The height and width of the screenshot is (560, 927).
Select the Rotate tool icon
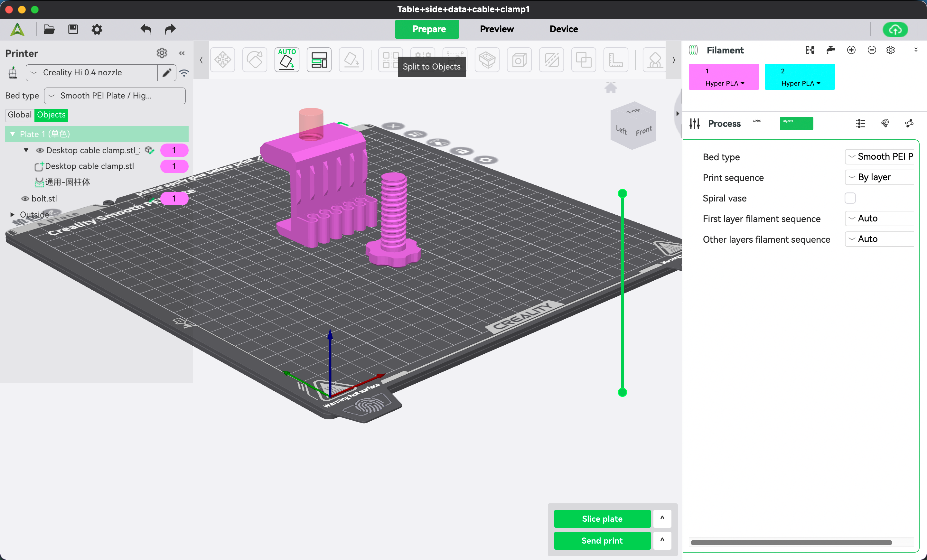tap(255, 60)
